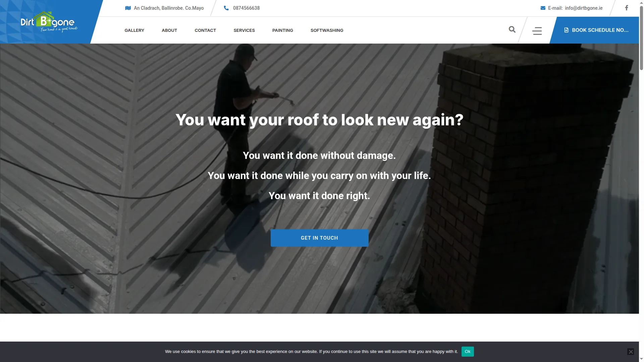Click the Dirt B gone logo

(x=49, y=22)
